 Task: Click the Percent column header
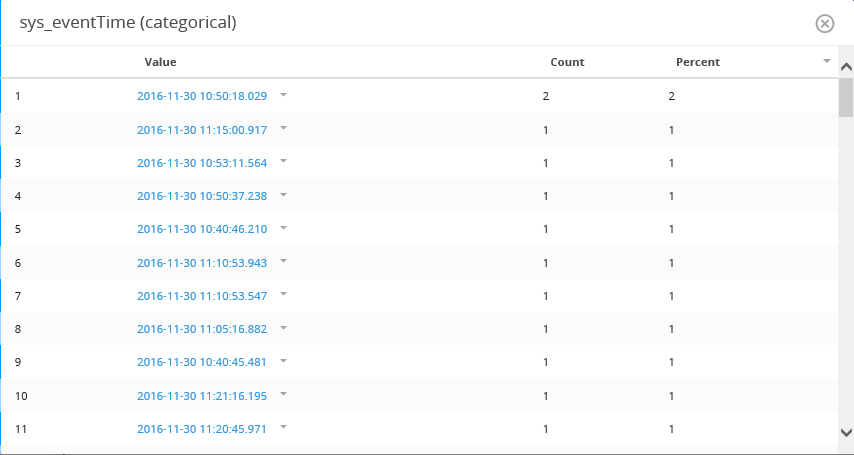click(697, 62)
